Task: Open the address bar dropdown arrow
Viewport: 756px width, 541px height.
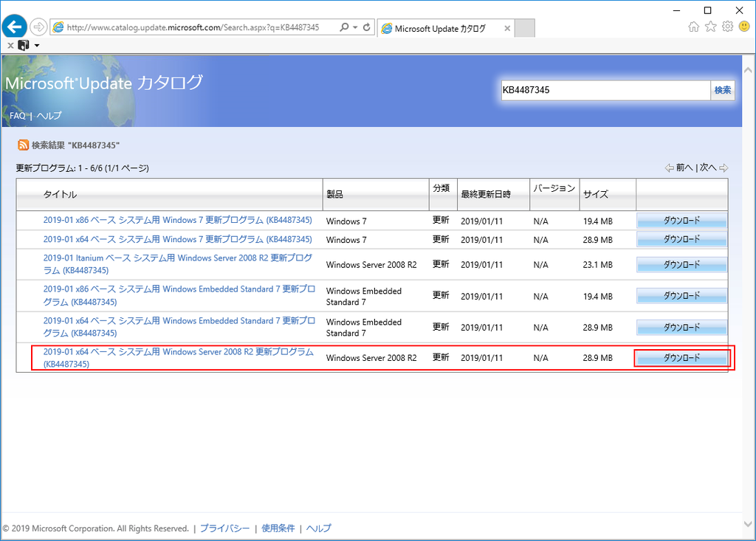Action: click(355, 27)
